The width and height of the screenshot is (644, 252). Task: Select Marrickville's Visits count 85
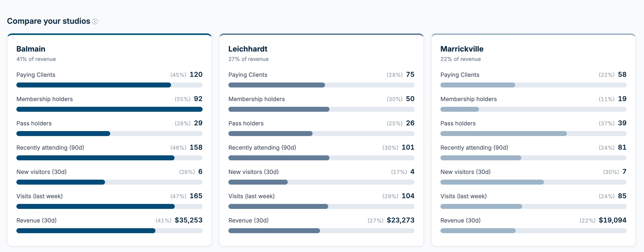[x=622, y=196]
